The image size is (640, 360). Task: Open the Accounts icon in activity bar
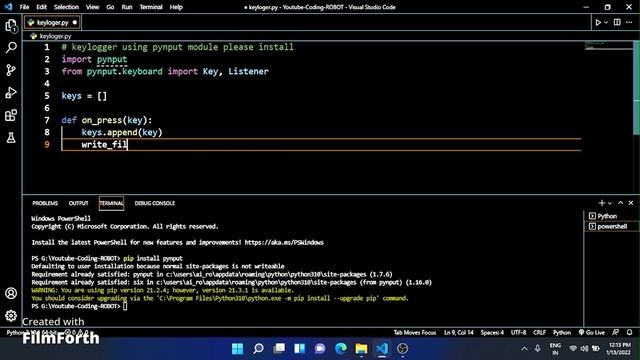[11, 293]
